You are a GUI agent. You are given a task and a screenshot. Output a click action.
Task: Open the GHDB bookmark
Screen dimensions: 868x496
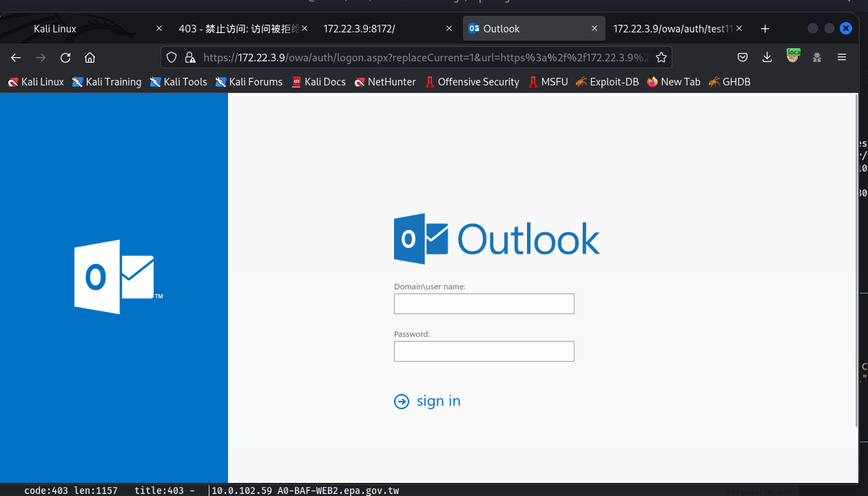(729, 82)
